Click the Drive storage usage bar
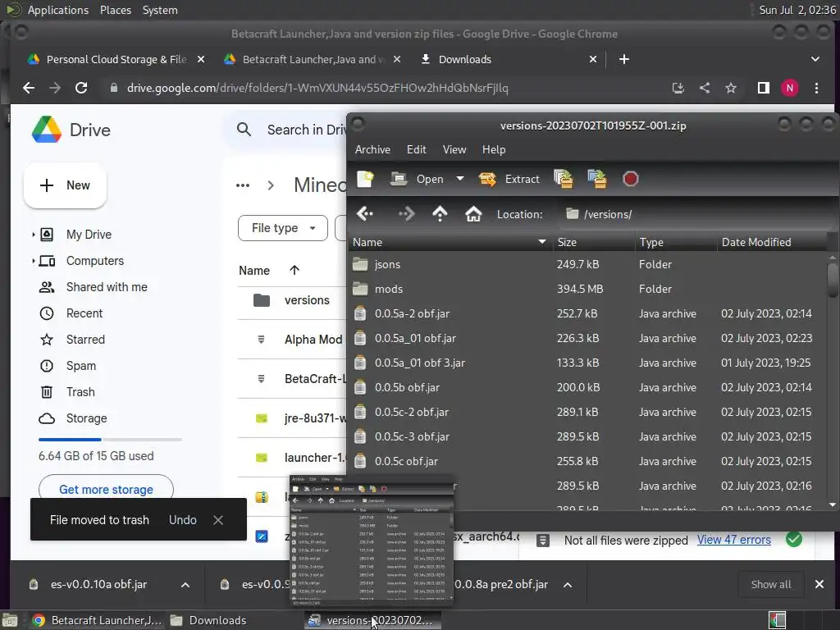Image resolution: width=840 pixels, height=630 pixels. [110, 440]
